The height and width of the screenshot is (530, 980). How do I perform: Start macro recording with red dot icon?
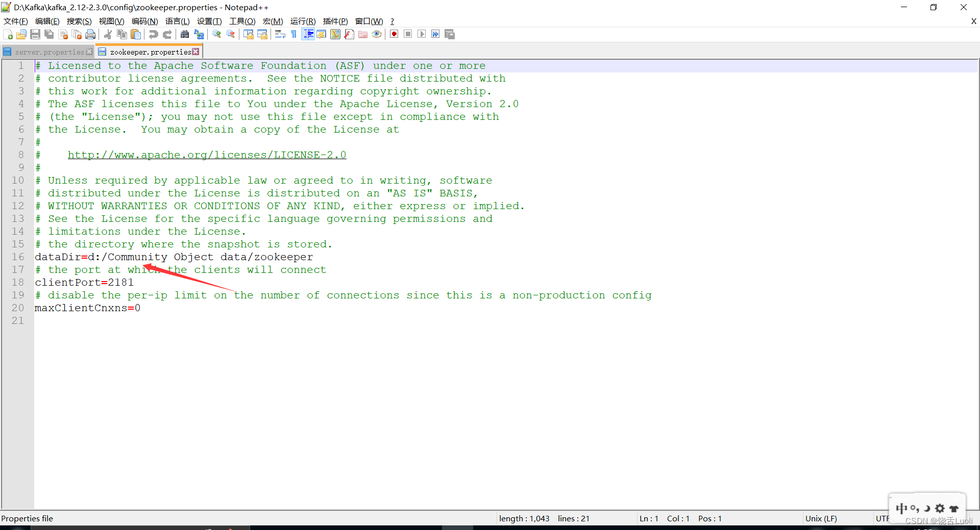click(394, 34)
